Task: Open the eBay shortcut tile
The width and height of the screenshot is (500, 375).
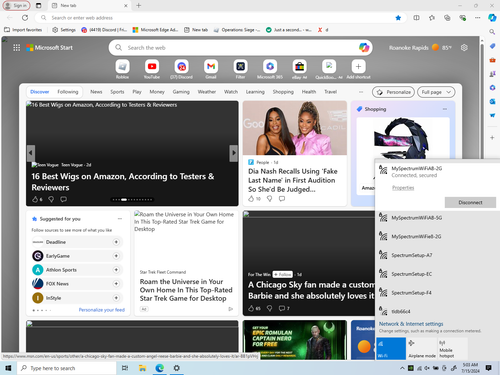Action: coord(299,67)
